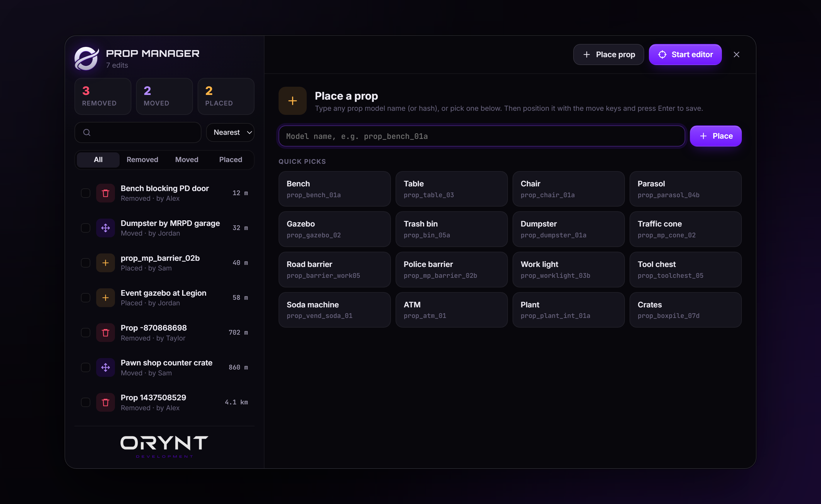Open the Nearest sort dropdown
Viewport: 821px width, 504px height.
(230, 132)
